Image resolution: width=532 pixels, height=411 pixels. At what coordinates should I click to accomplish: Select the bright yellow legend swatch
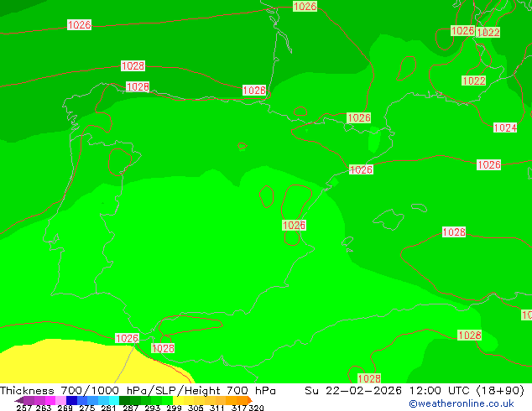(x=179, y=400)
